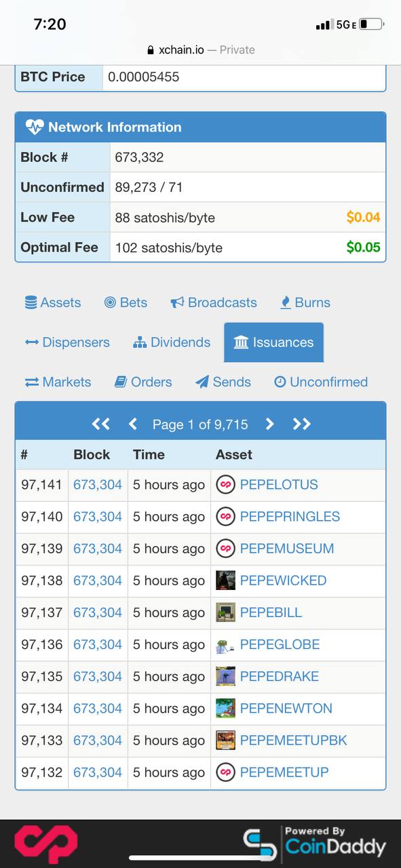
Task: Open the PEPEPRINGLES asset link
Action: click(290, 517)
